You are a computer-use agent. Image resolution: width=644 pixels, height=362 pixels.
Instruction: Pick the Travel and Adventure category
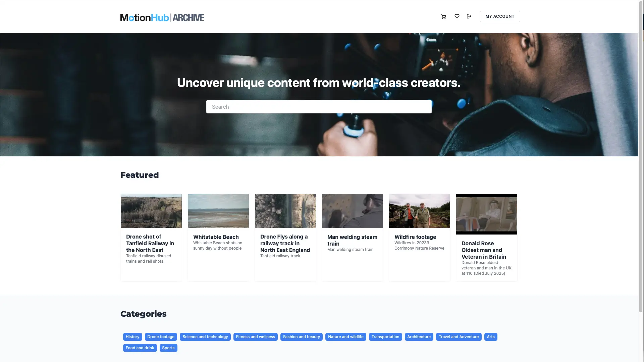tap(459, 337)
